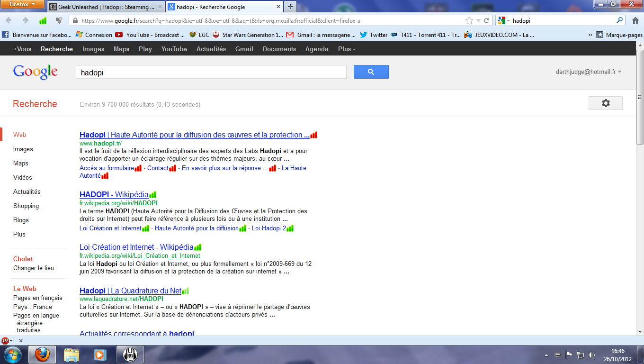
Task: Click green rating bars after Loi Création Wikipédia
Action: point(198,247)
